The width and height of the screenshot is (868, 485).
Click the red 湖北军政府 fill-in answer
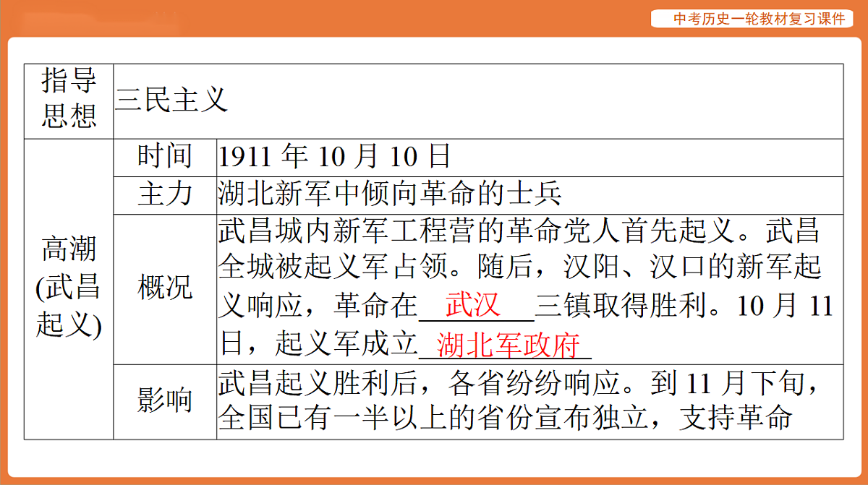[x=509, y=345]
